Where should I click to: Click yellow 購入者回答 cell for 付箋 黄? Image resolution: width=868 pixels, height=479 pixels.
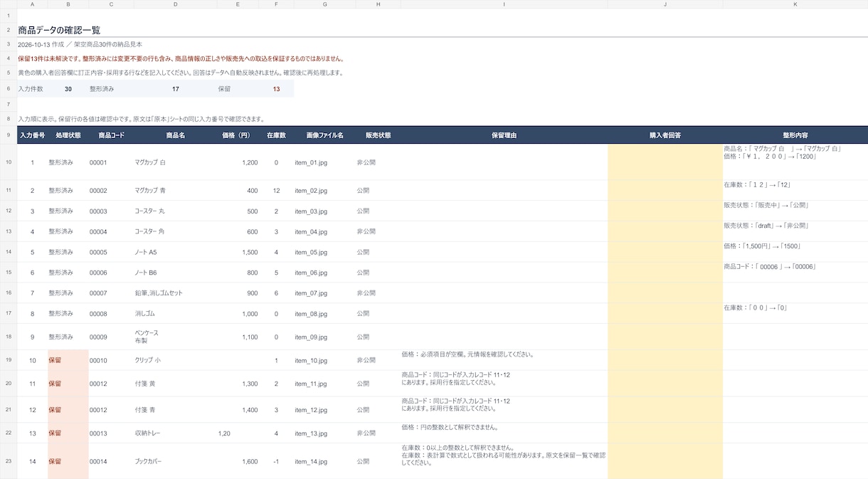[x=665, y=384]
